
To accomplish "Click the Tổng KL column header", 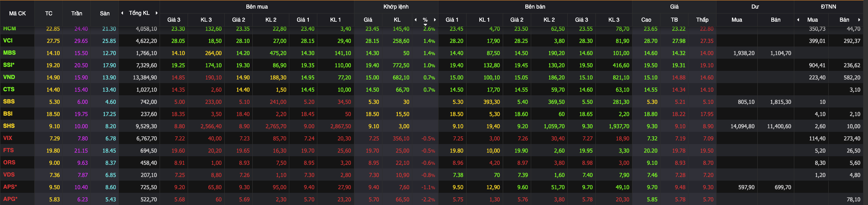I will pyautogui.click(x=139, y=13).
